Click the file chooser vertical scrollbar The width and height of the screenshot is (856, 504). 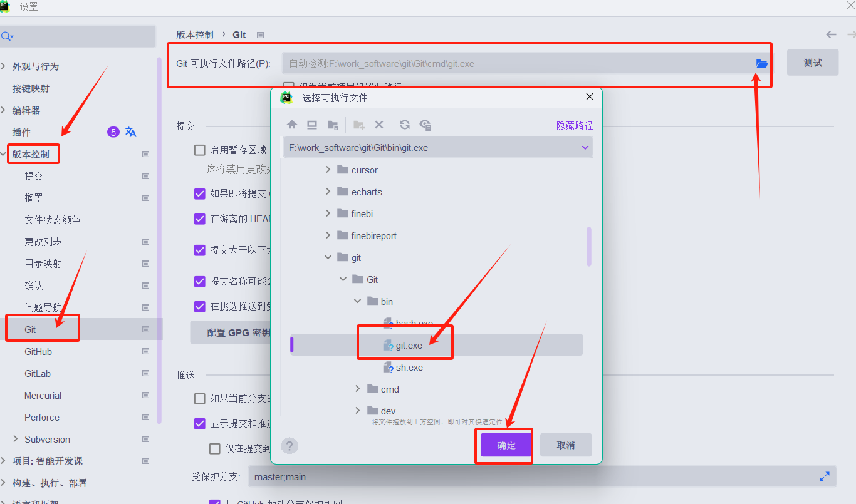(589, 246)
